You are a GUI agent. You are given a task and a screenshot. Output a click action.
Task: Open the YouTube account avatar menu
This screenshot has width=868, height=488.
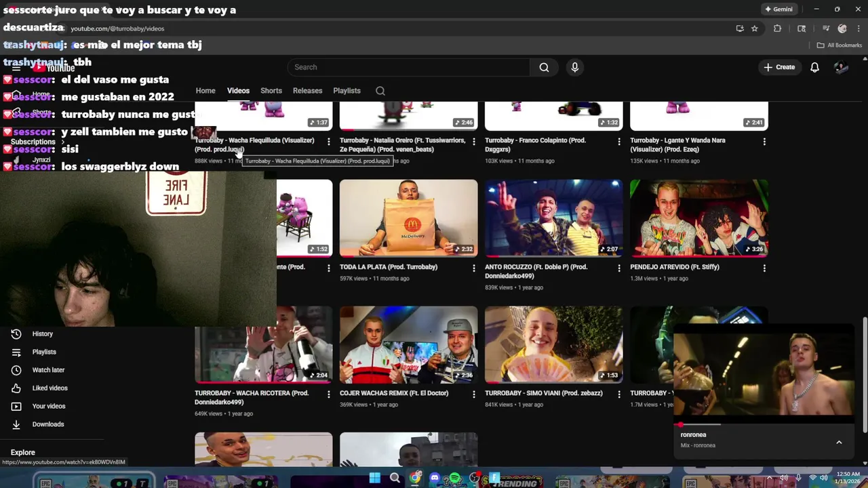click(x=841, y=67)
